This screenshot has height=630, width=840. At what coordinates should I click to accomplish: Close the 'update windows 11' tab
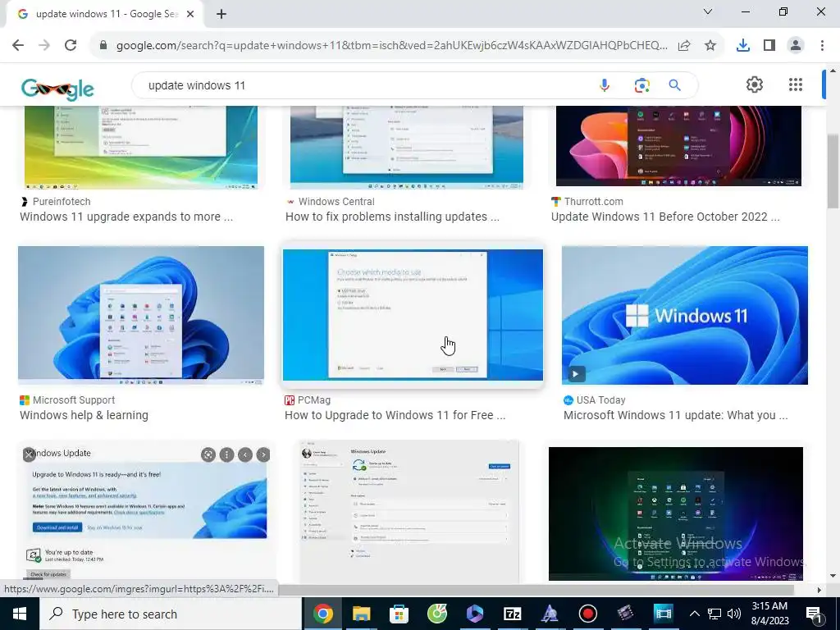coord(190,15)
